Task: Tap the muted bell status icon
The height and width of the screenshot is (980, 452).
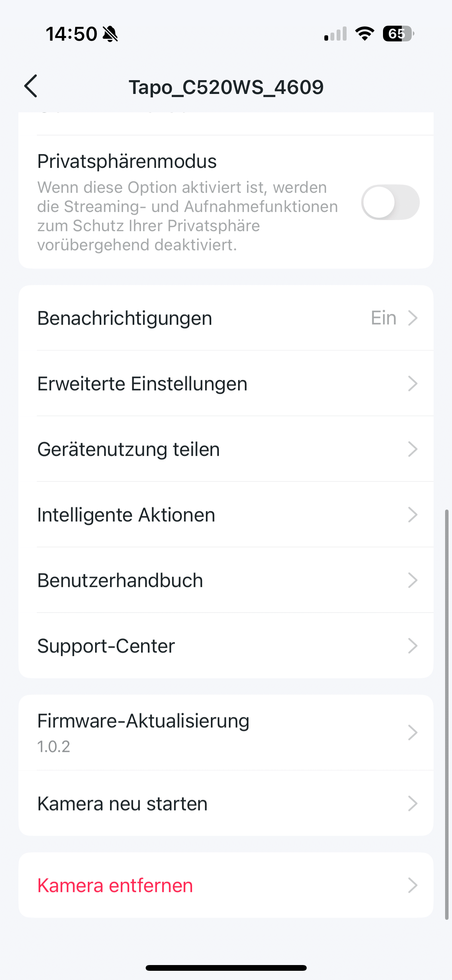Action: click(x=110, y=34)
